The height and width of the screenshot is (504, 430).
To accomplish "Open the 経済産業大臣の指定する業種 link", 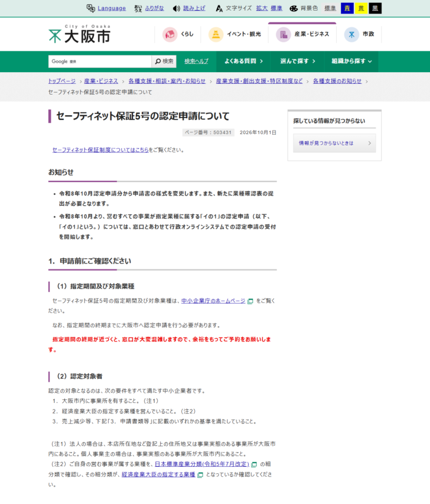I will tap(158, 474).
